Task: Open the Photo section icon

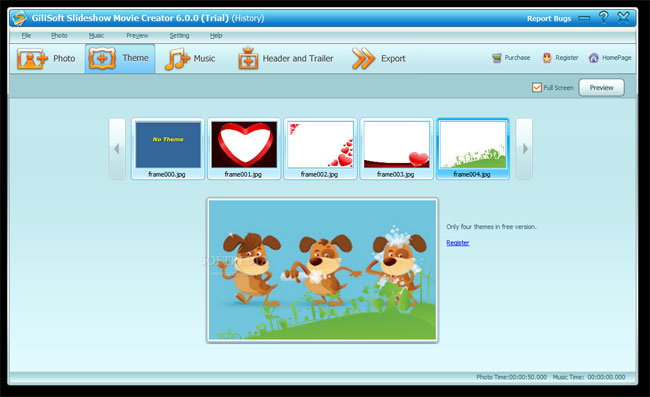Action: tap(32, 59)
